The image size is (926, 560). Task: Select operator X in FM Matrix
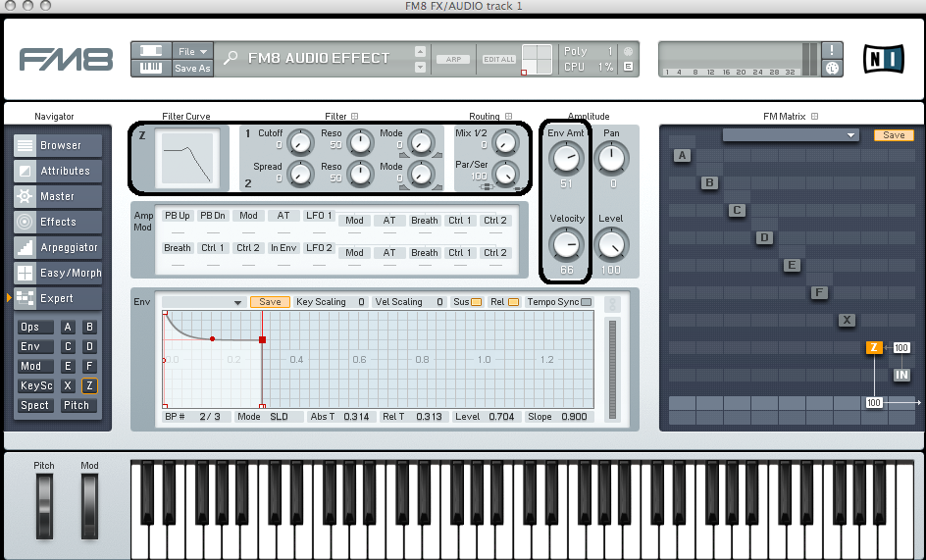(x=847, y=320)
